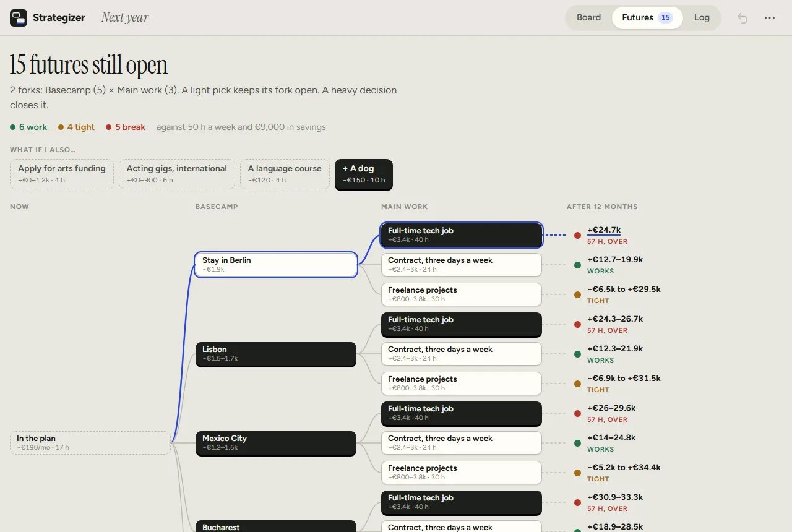Toggle Acting gigs, international what-if
792x532 pixels.
tap(177, 174)
